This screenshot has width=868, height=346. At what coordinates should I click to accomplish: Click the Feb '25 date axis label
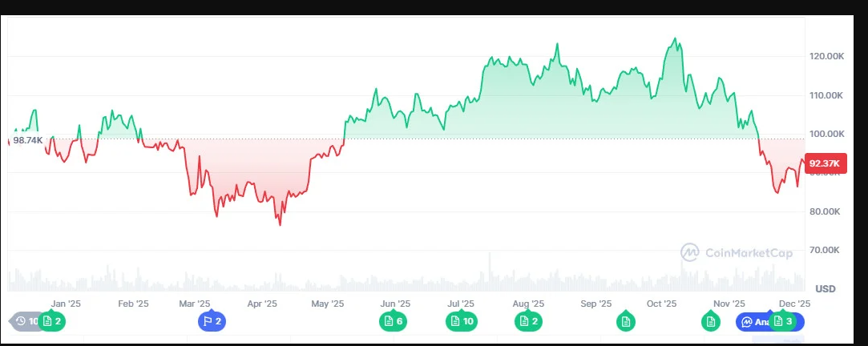[133, 304]
